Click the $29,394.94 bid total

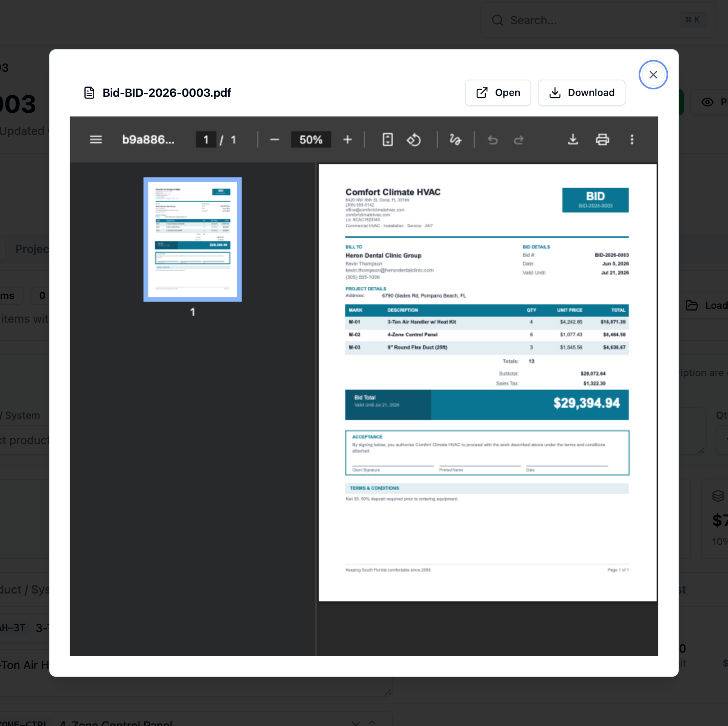(586, 403)
